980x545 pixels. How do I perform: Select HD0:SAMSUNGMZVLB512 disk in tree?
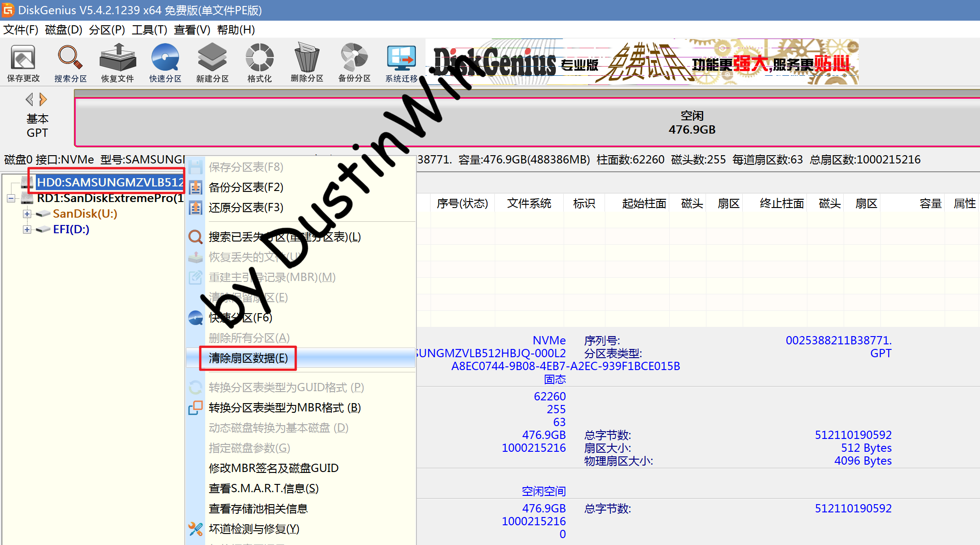tap(110, 182)
